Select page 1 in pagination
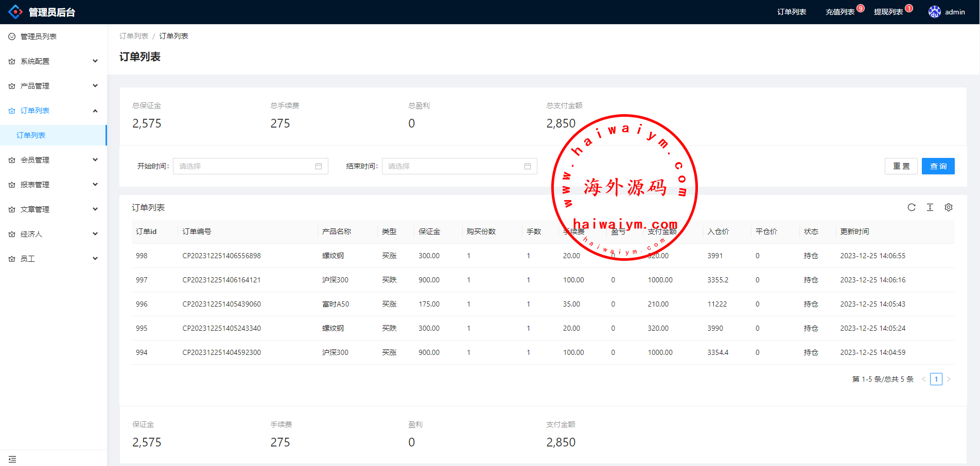Screen dimensions: 980x466 936,379
